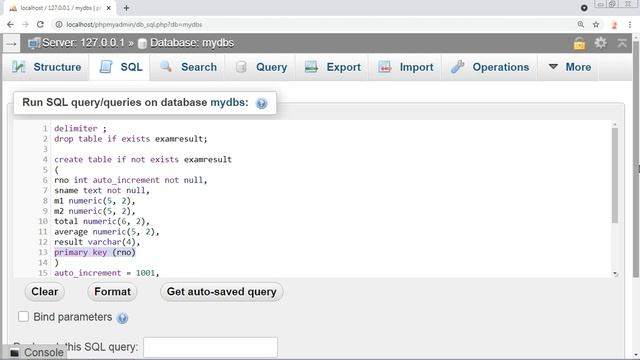Click the Structure tab icon

tap(19, 67)
